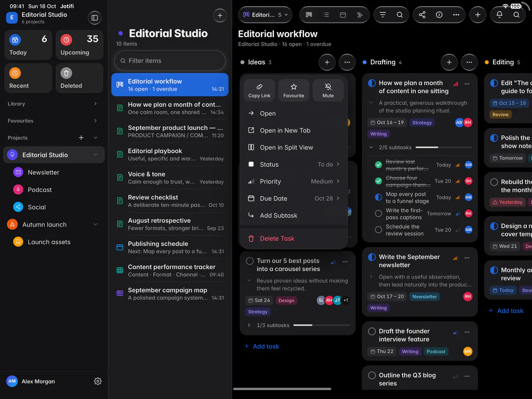Uncheck the Choose four campaign themes subtask
The width and height of the screenshot is (532, 399).
[x=379, y=181]
